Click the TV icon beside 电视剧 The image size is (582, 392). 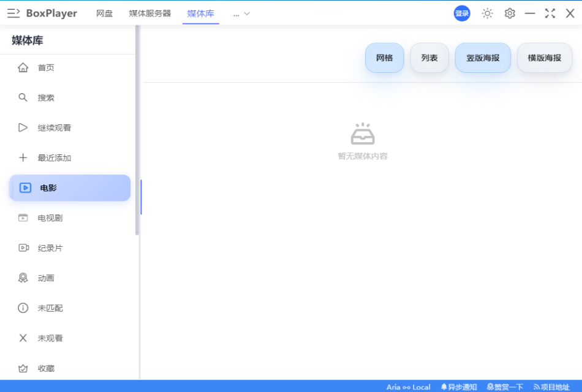(x=23, y=217)
